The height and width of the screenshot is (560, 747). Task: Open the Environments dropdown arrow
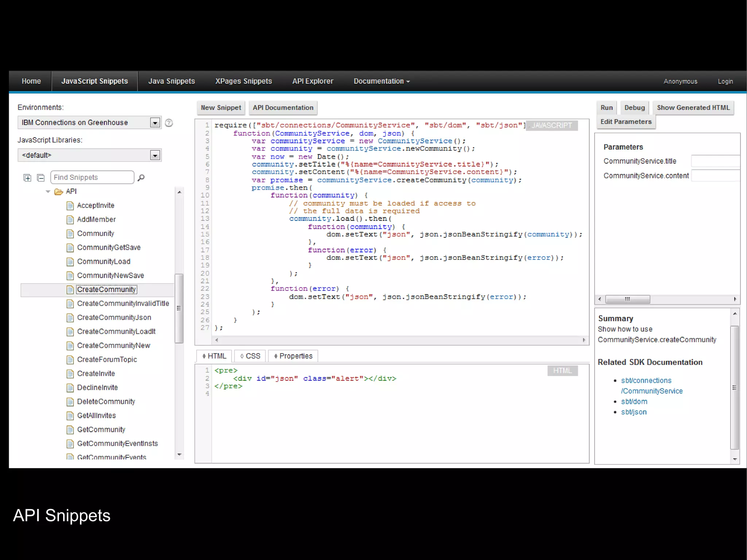click(x=155, y=123)
